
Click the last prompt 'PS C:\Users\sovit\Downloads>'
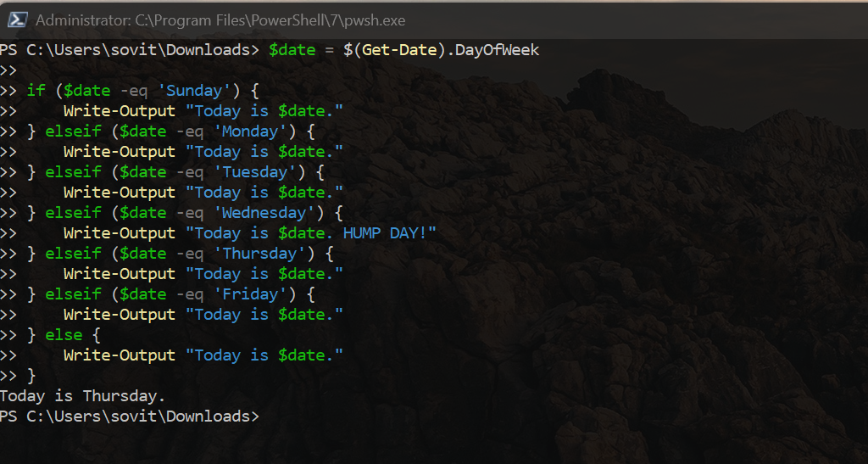(x=130, y=416)
